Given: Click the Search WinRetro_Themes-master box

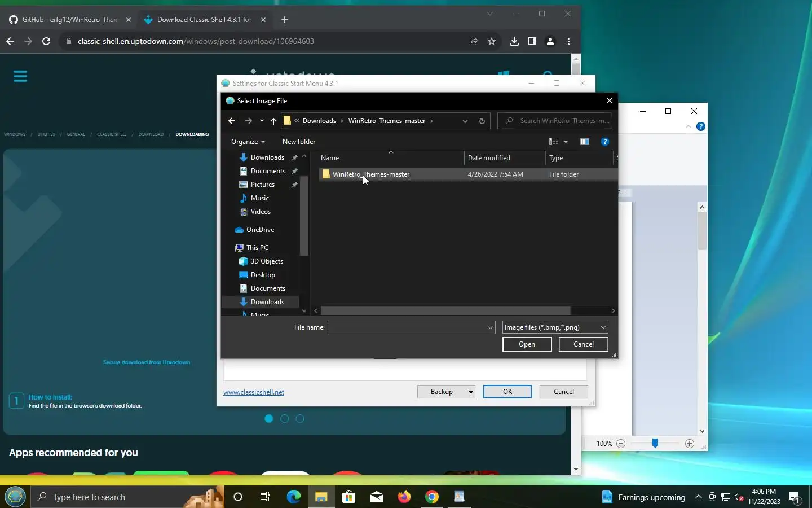Looking at the screenshot, I should (554, 121).
